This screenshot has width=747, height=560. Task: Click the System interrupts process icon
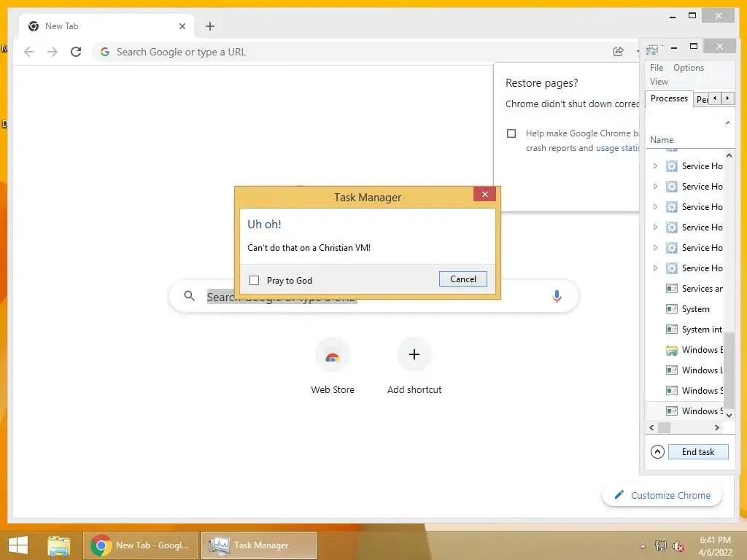pyautogui.click(x=672, y=330)
